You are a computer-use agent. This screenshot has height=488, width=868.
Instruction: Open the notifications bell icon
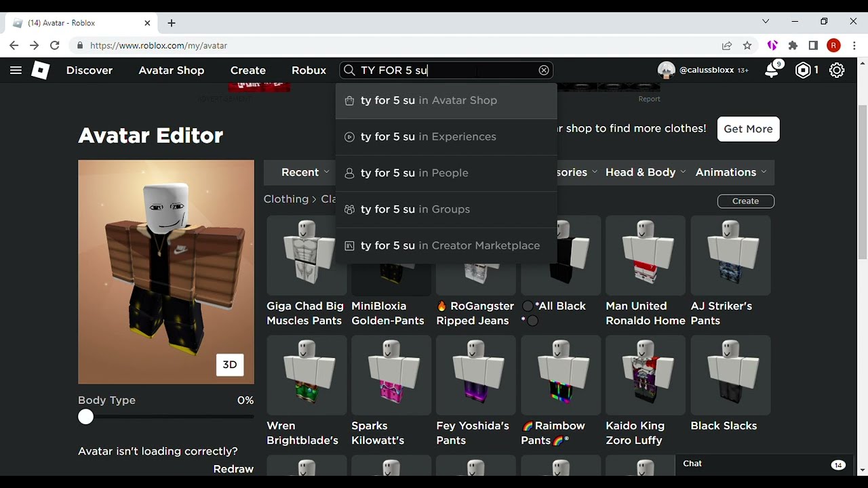pos(772,70)
